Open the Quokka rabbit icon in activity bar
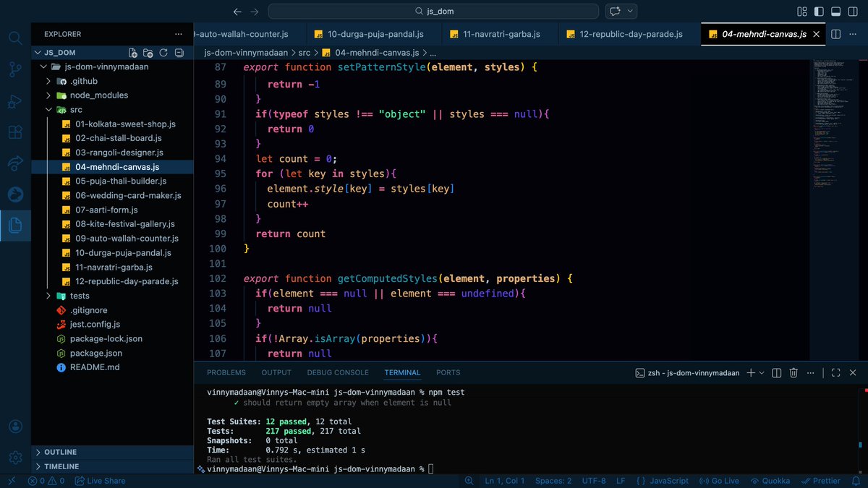Image resolution: width=868 pixels, height=488 pixels. pos(15,194)
